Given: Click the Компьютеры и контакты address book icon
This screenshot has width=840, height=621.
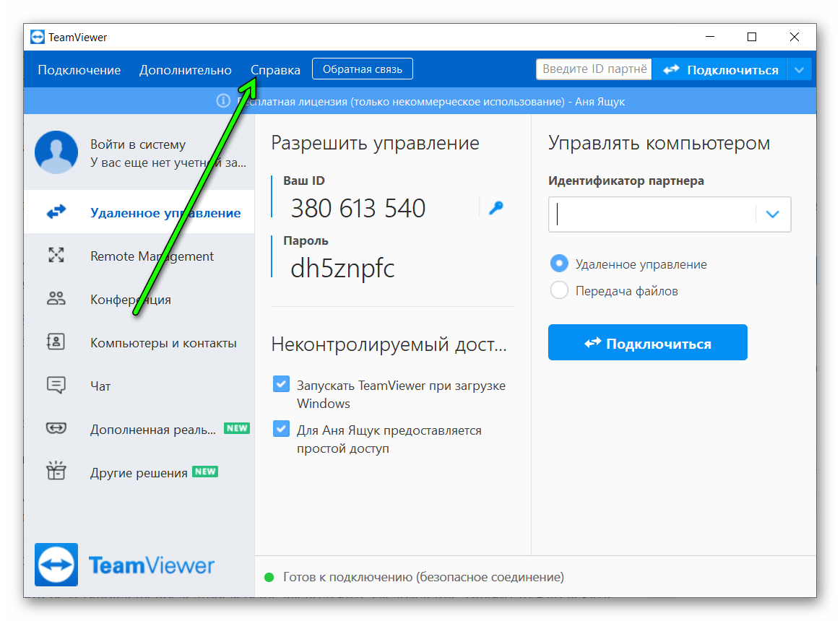Looking at the screenshot, I should pos(56,342).
